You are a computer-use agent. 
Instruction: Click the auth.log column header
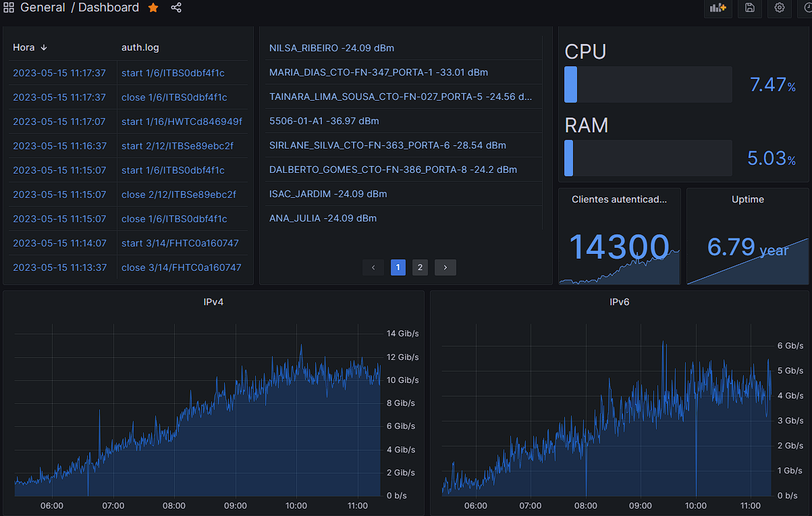[140, 47]
